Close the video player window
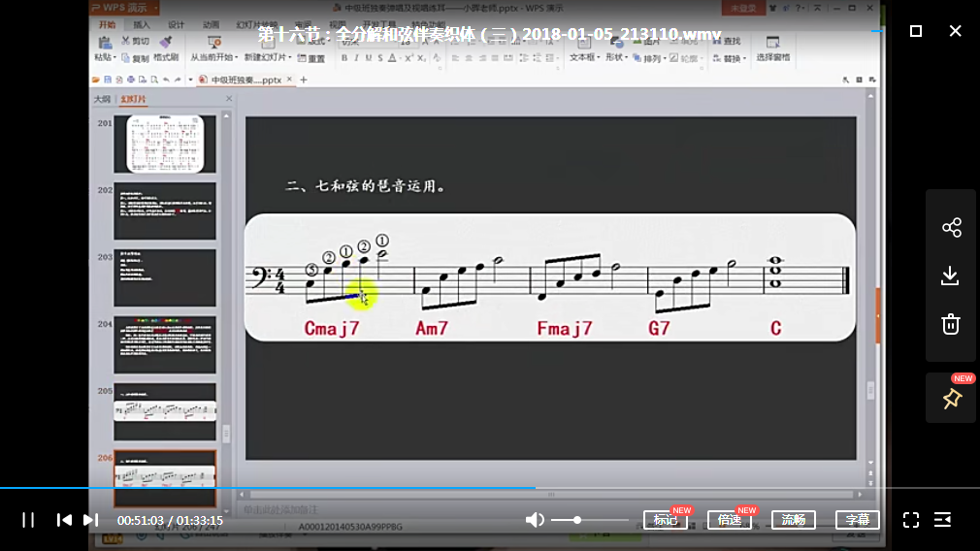Viewport: 980px width, 551px height. [955, 31]
